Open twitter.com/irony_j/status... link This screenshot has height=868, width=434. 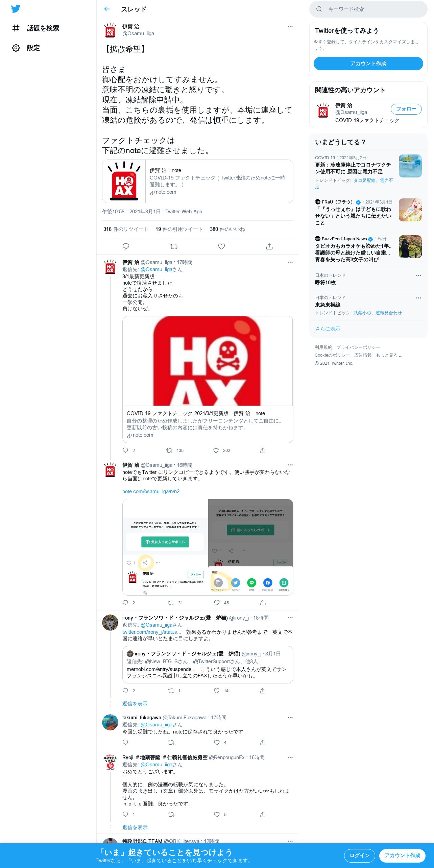[152, 632]
